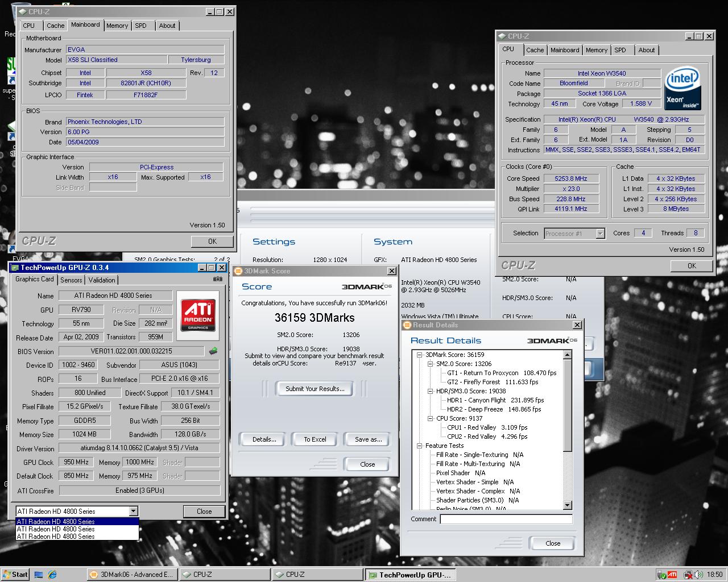Click Close button in 3DMark Score dialog

pyautogui.click(x=367, y=464)
